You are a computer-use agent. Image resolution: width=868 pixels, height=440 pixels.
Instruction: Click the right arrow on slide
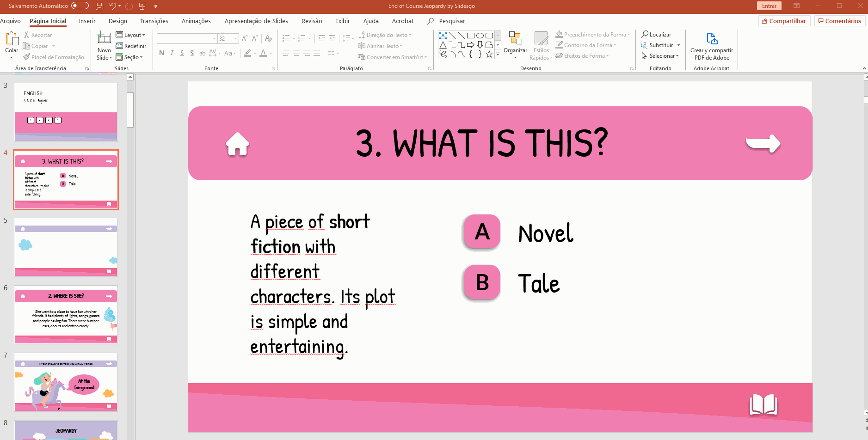(763, 143)
